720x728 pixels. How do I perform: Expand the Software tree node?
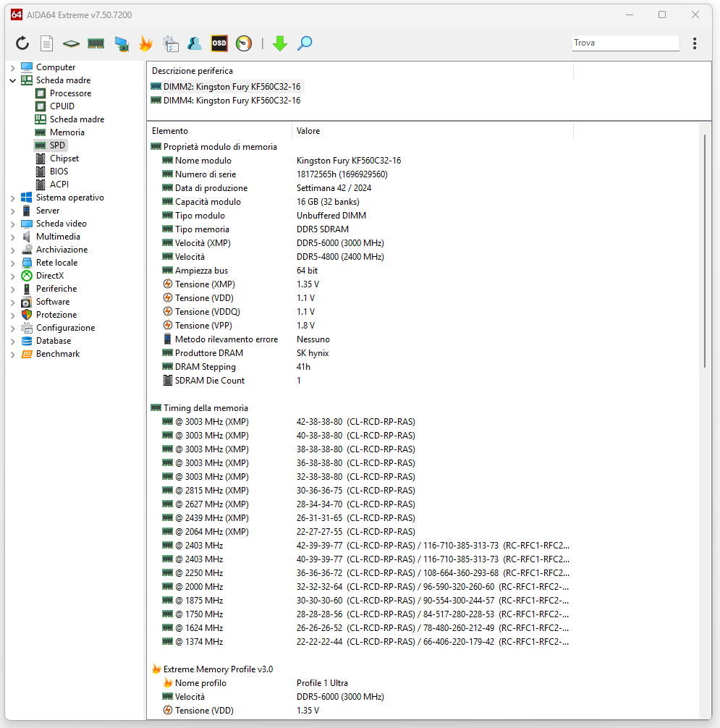pos(12,301)
